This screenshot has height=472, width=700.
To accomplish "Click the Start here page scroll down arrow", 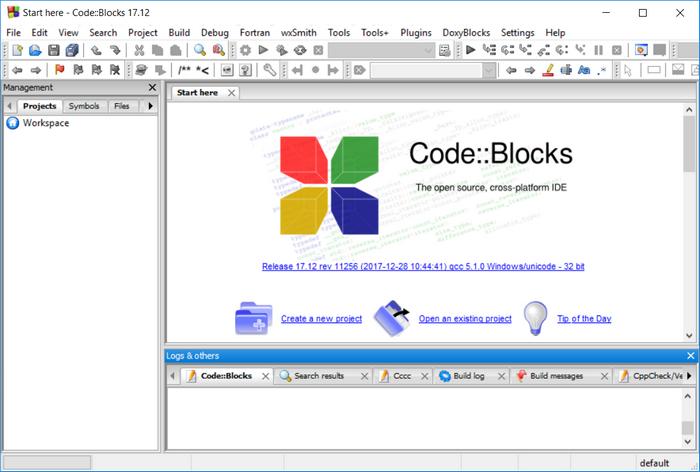I will [689, 335].
